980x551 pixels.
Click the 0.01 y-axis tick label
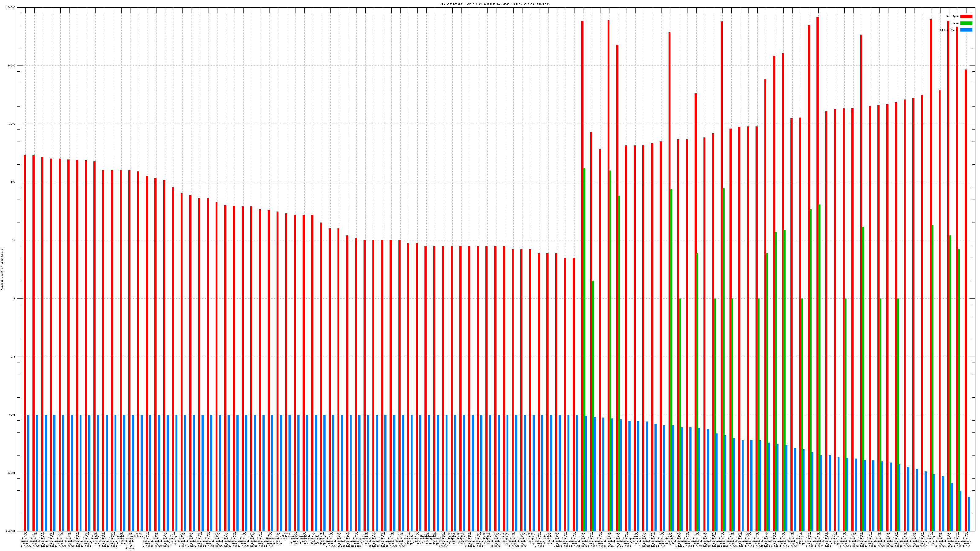pyautogui.click(x=13, y=415)
